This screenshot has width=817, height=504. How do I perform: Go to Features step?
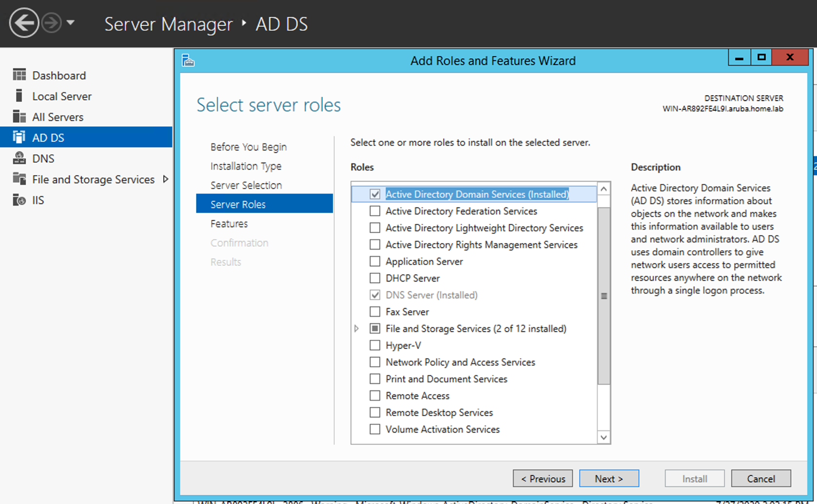229,223
